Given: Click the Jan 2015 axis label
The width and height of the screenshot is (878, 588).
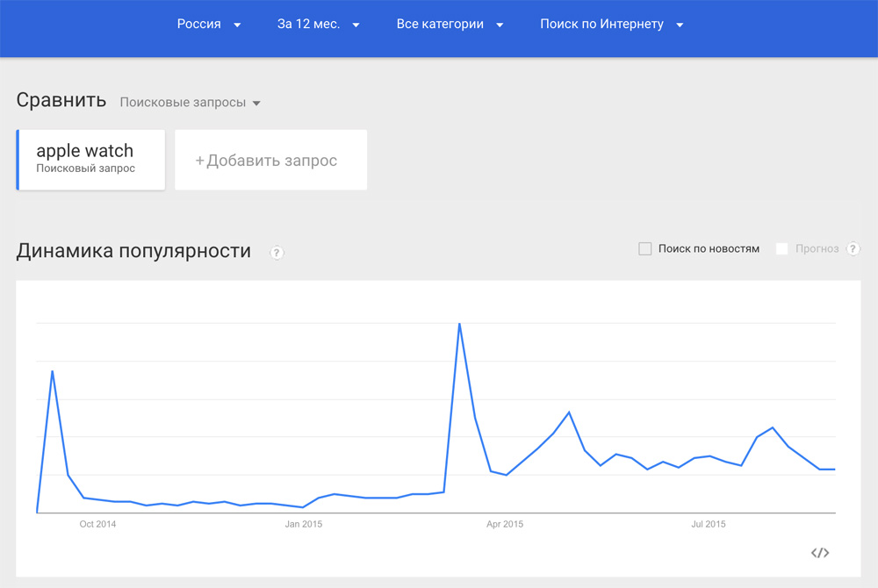Looking at the screenshot, I should point(304,524).
